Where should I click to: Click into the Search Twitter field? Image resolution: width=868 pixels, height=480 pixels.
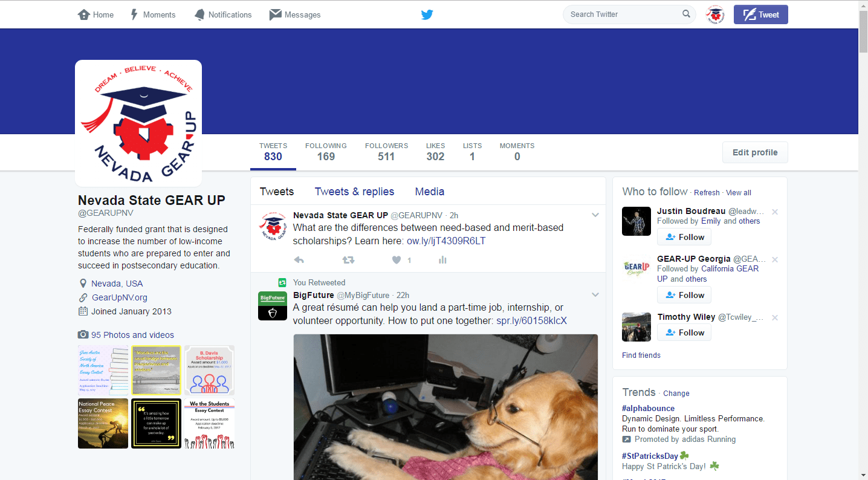pyautogui.click(x=623, y=15)
